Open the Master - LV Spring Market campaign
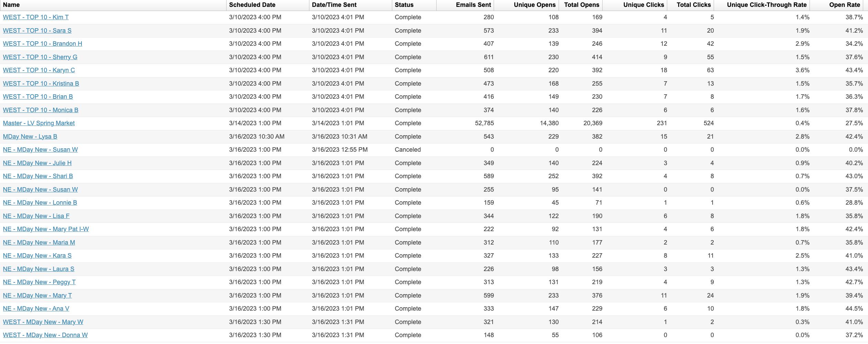 pyautogui.click(x=39, y=123)
